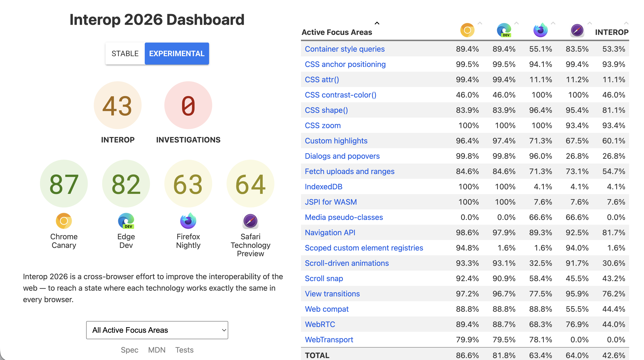Click the 43 INTEROP score circle

click(117, 105)
